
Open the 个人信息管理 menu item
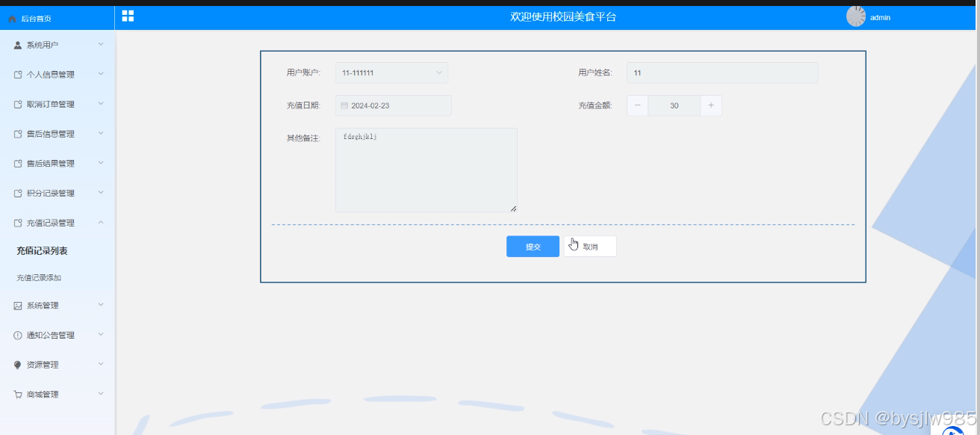[58, 75]
